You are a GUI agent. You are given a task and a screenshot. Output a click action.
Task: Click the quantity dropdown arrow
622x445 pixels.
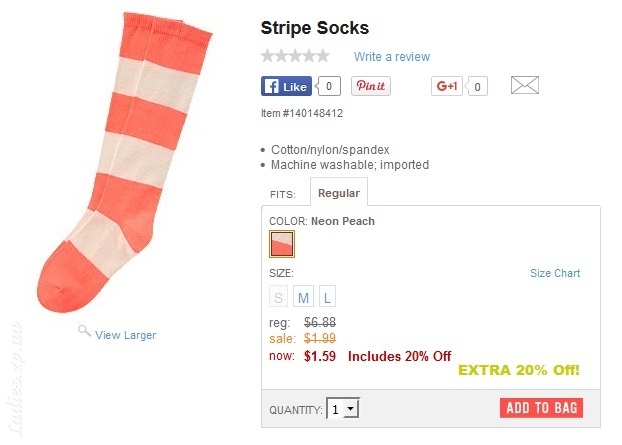351,408
